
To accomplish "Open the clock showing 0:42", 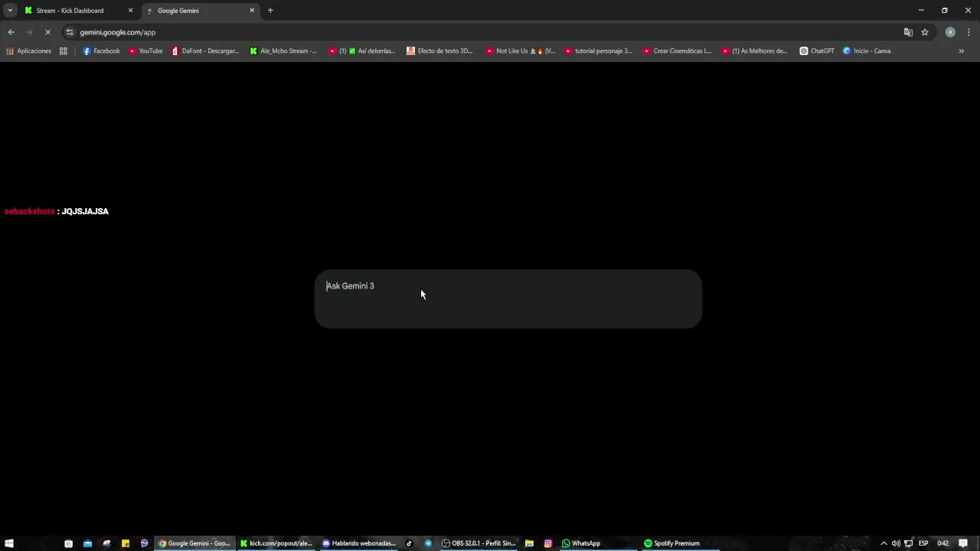I will (x=943, y=543).
